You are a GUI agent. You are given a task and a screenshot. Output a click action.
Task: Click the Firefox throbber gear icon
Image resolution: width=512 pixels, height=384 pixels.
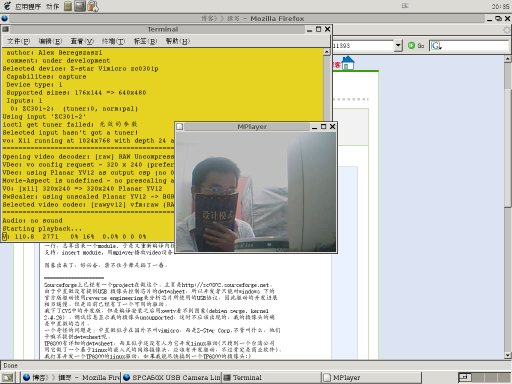pos(507,30)
